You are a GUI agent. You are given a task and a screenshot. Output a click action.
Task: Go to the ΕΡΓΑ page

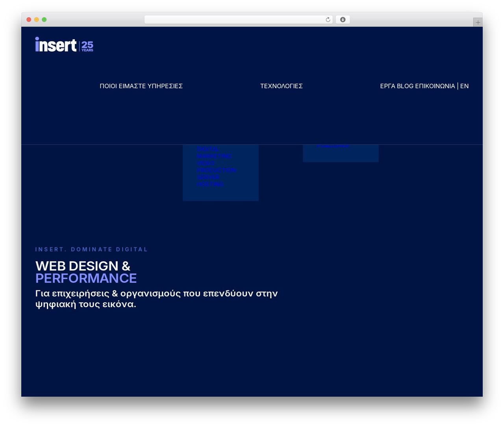click(387, 86)
